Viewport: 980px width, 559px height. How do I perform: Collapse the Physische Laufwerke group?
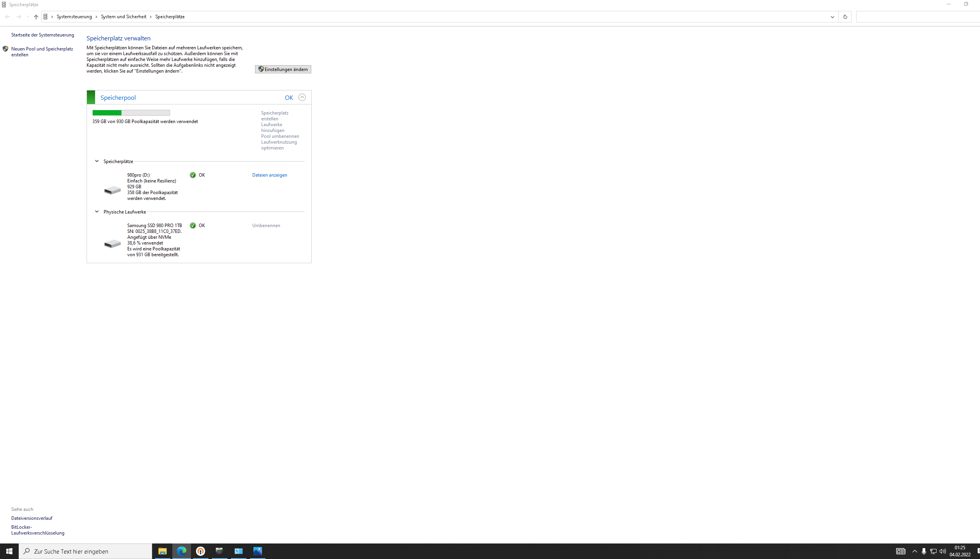click(97, 212)
